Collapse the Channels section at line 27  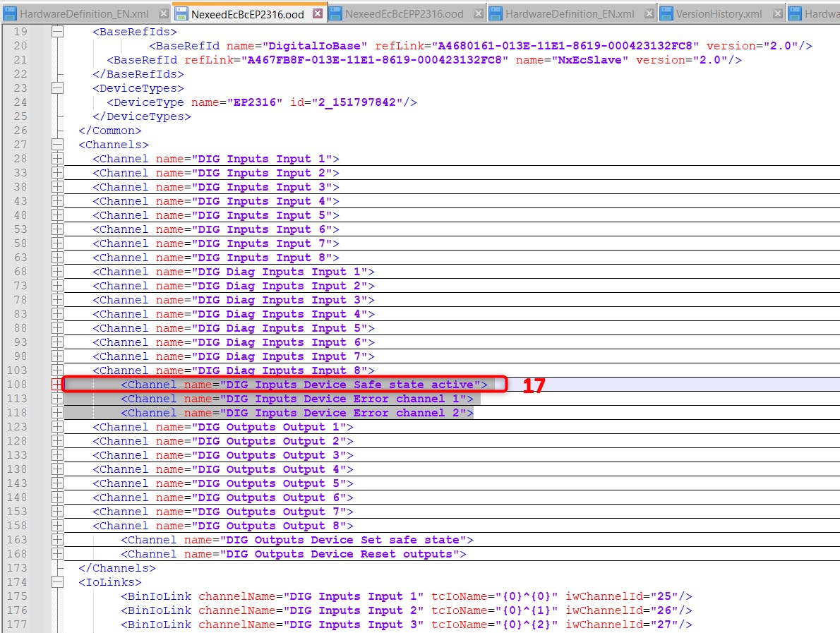tap(57, 145)
